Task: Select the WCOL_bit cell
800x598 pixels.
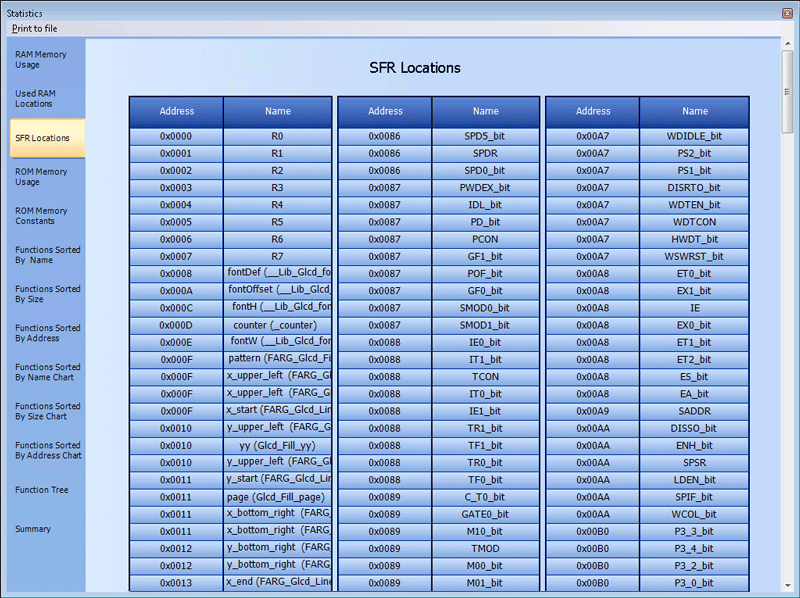Action: pos(694,514)
